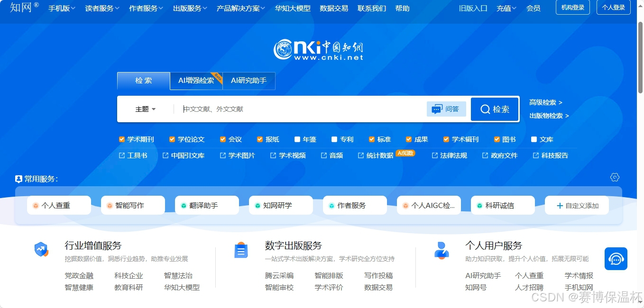Open the 党政金融 link
Viewport: 644px width, 308px height.
click(79, 276)
